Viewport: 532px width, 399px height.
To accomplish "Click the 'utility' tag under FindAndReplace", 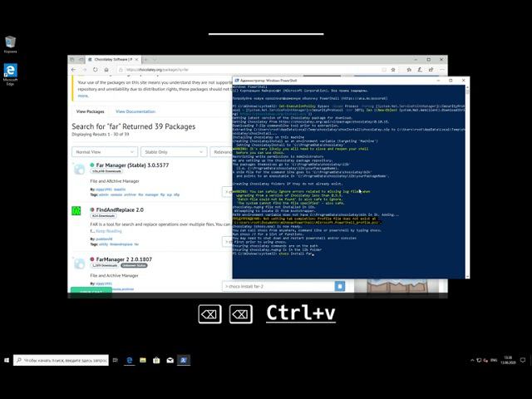I will point(103,244).
